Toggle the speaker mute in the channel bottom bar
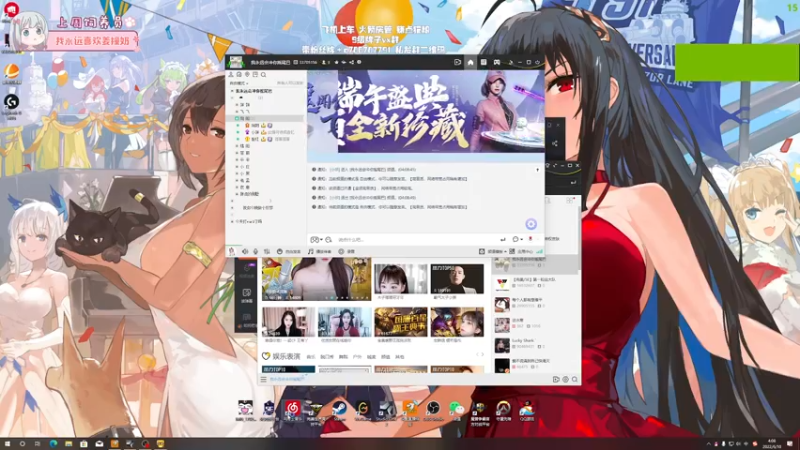800x450 pixels. tap(245, 252)
